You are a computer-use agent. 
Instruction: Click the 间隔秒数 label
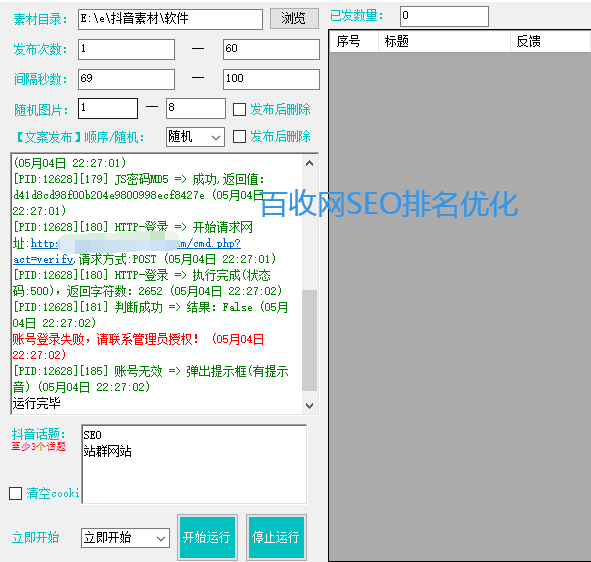point(40,80)
